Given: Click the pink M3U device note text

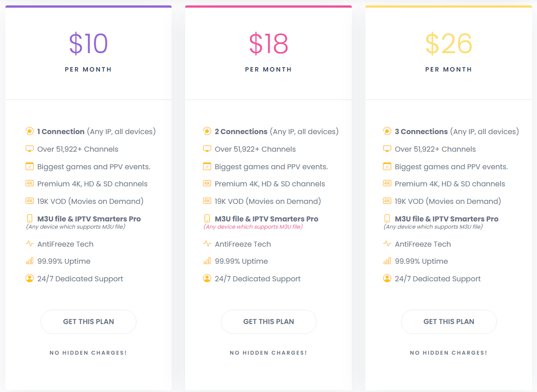Looking at the screenshot, I should pyautogui.click(x=253, y=227).
